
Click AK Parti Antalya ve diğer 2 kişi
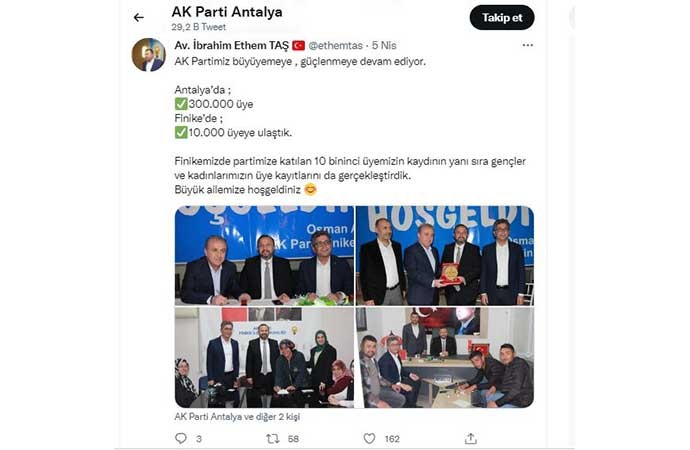point(237,417)
